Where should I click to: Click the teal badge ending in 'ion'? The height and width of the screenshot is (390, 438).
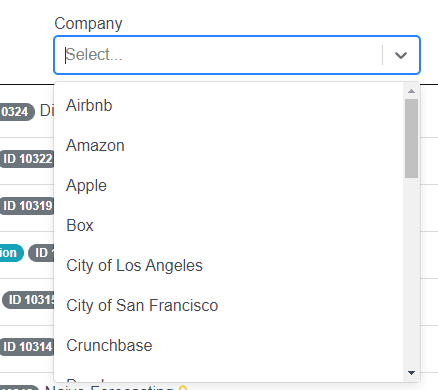11,253
